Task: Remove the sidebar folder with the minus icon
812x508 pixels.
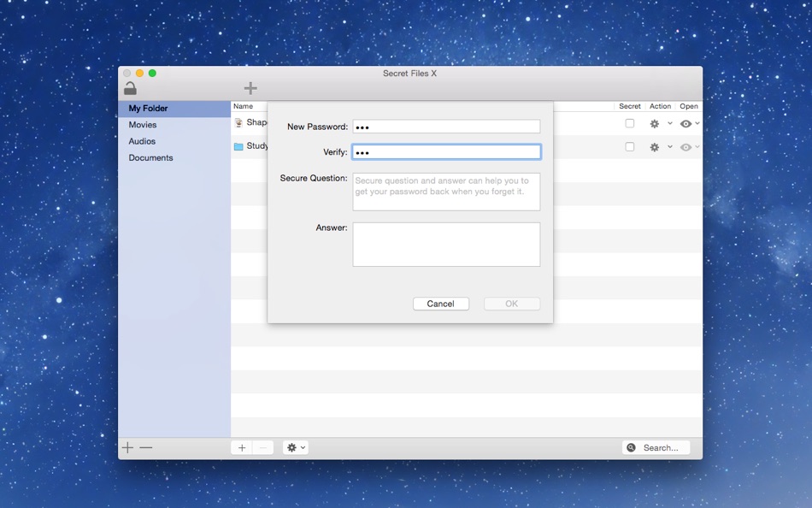Action: (x=146, y=447)
